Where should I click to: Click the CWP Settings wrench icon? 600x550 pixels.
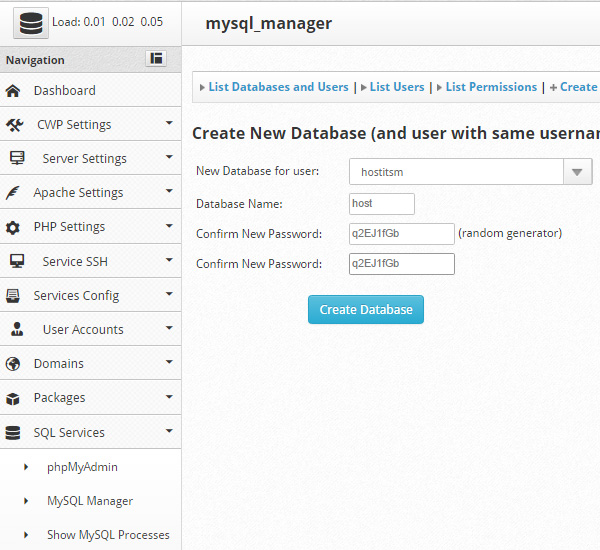[15, 125]
